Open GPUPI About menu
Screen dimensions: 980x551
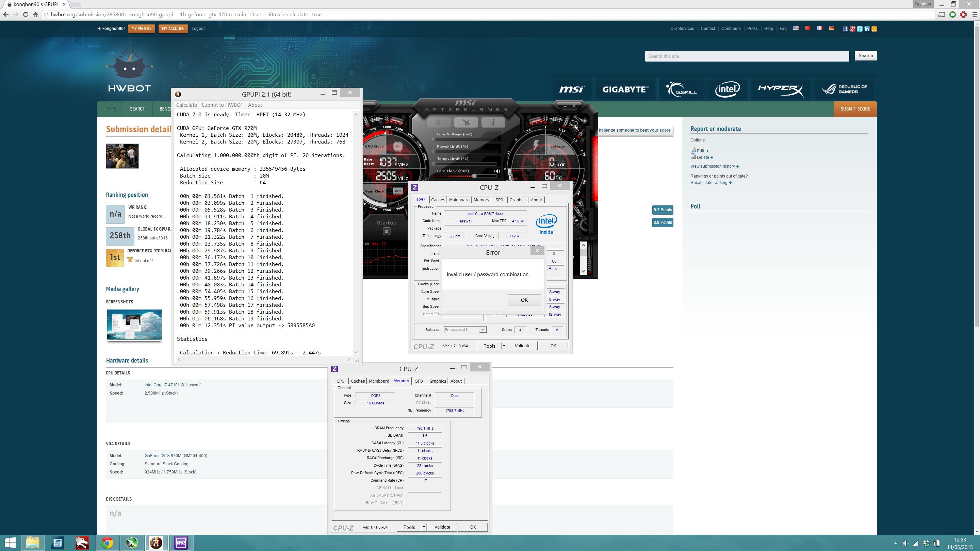(x=255, y=105)
